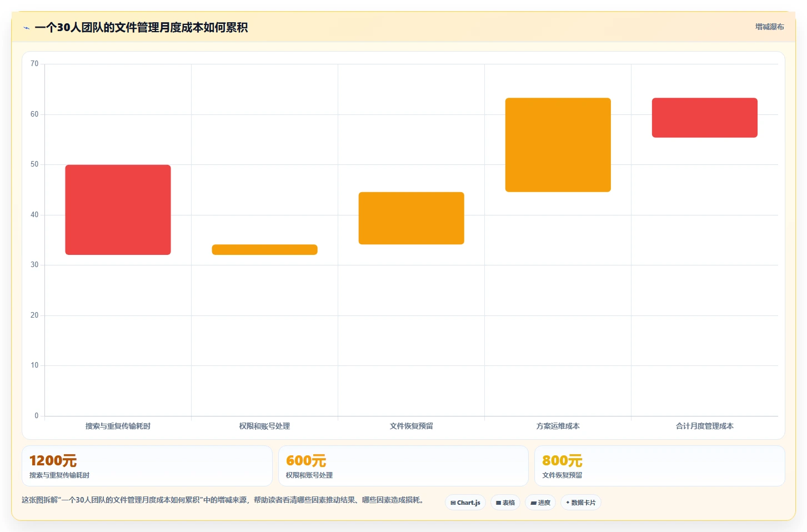Open the 800元 data card

[659, 466]
